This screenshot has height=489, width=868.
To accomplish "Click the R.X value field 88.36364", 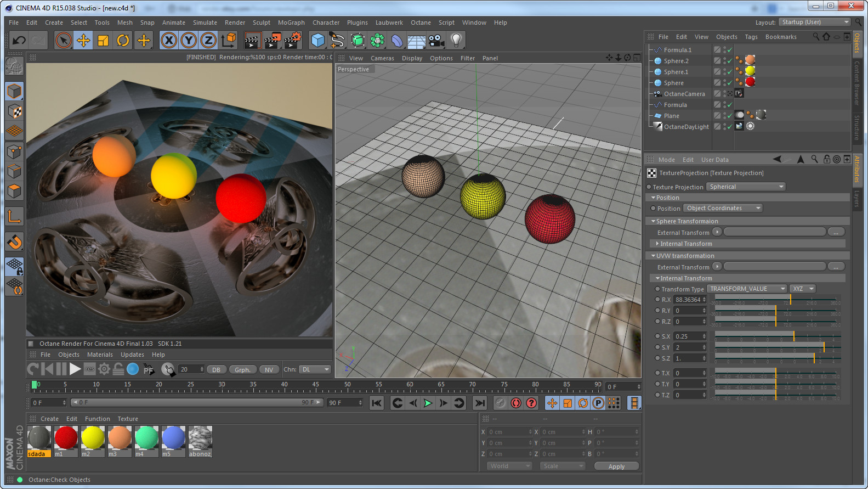I will pos(689,300).
